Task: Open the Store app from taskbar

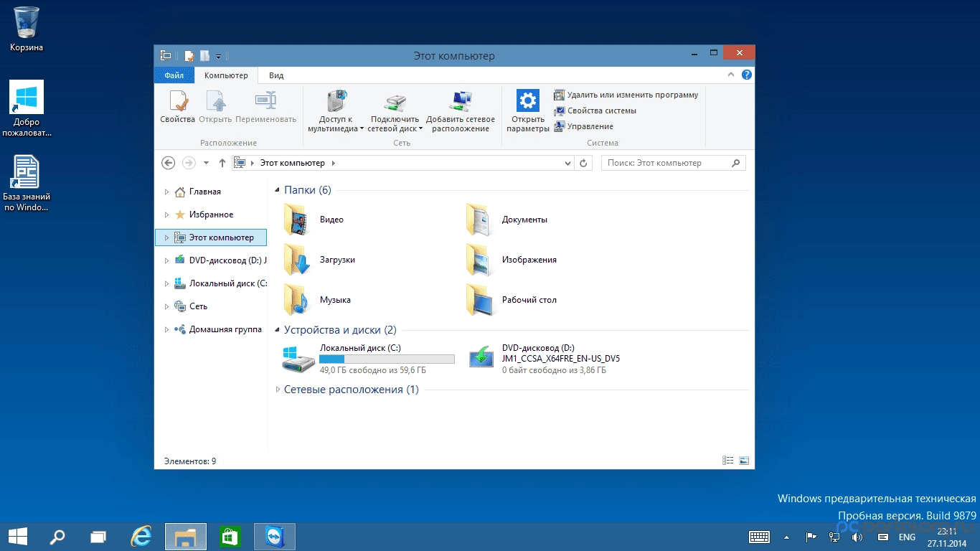Action: [230, 537]
